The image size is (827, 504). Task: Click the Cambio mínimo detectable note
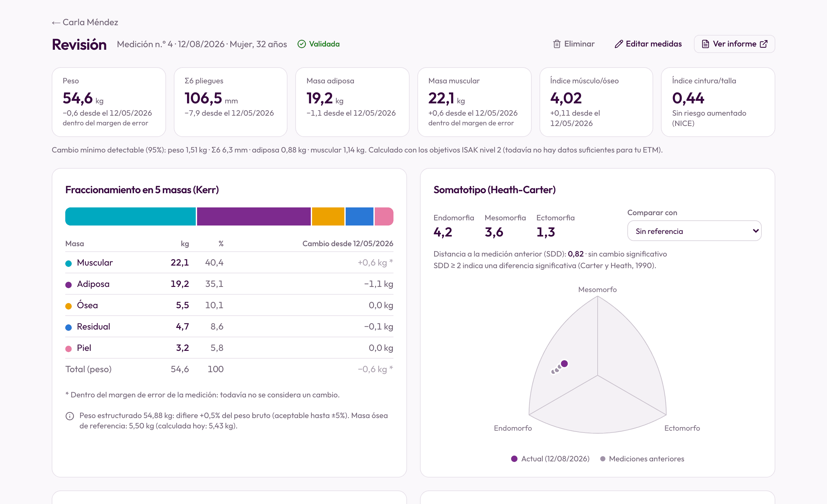(357, 150)
